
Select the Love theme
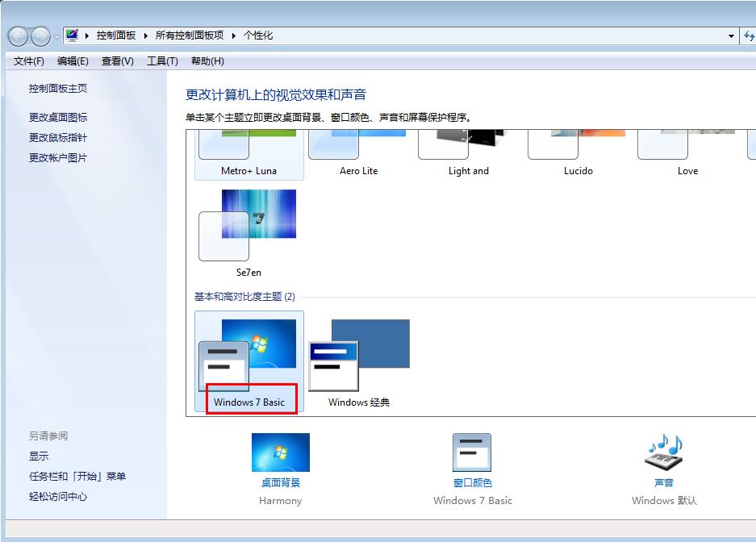[x=687, y=154]
